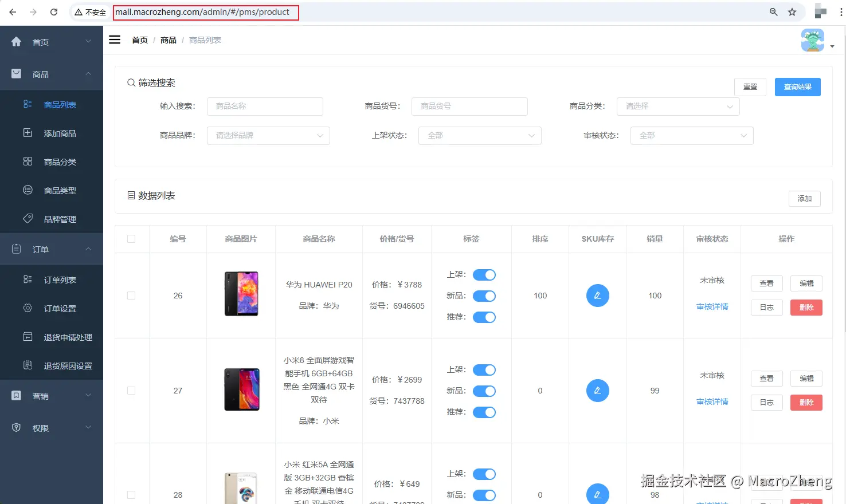Tick the select-all header checkbox
This screenshot has width=846, height=504.
131,239
